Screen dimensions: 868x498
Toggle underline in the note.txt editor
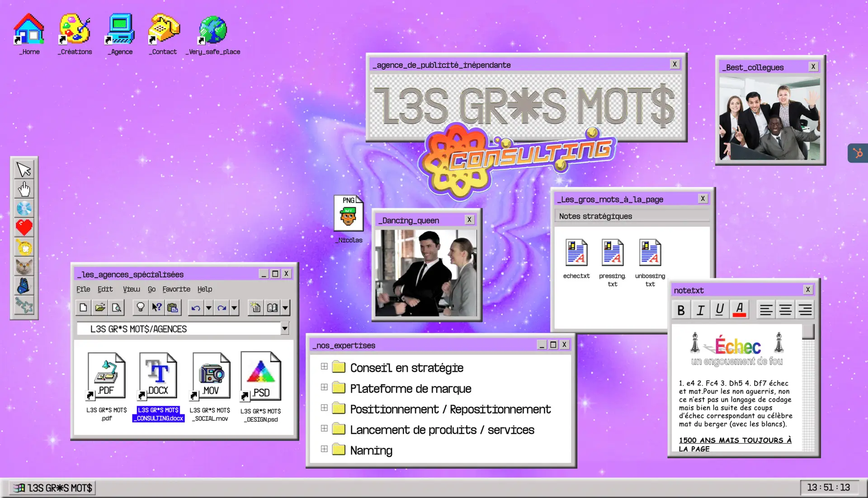click(720, 309)
